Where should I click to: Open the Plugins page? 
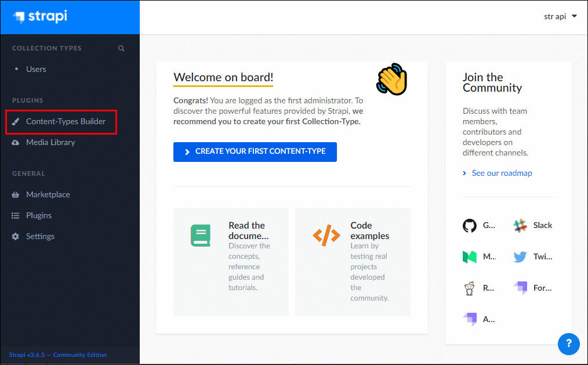point(39,216)
